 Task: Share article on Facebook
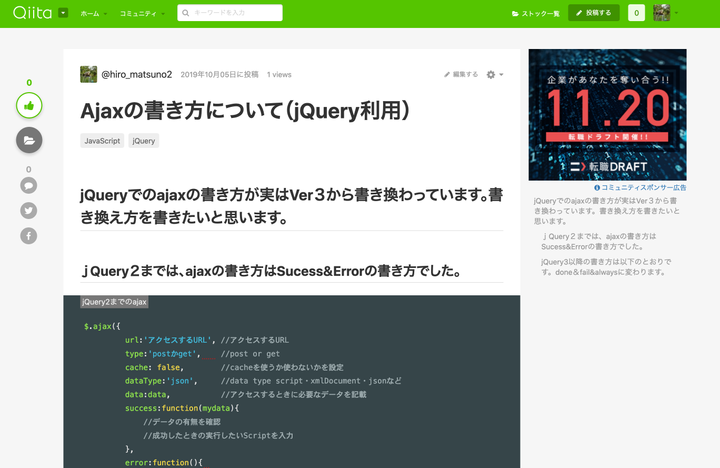pos(28,236)
